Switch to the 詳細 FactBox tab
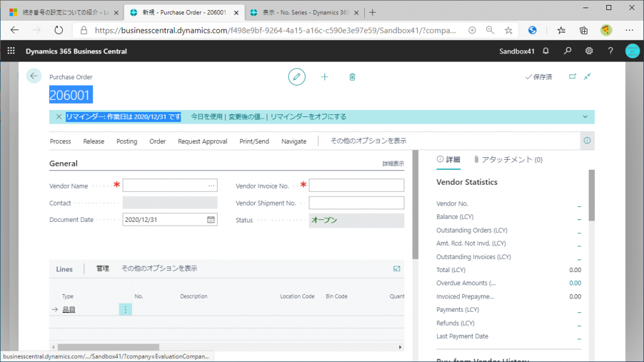Image resolution: width=644 pixels, height=362 pixels. pos(448,159)
